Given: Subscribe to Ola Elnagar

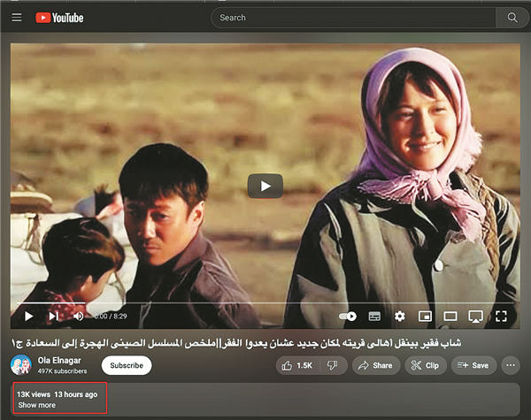Looking at the screenshot, I should pyautogui.click(x=127, y=365).
